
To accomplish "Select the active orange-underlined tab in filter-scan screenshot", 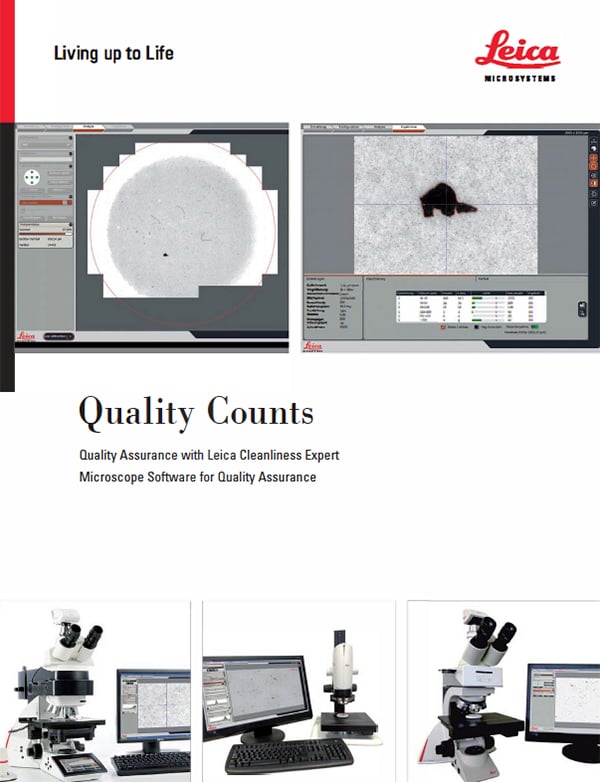I will coord(89,128).
